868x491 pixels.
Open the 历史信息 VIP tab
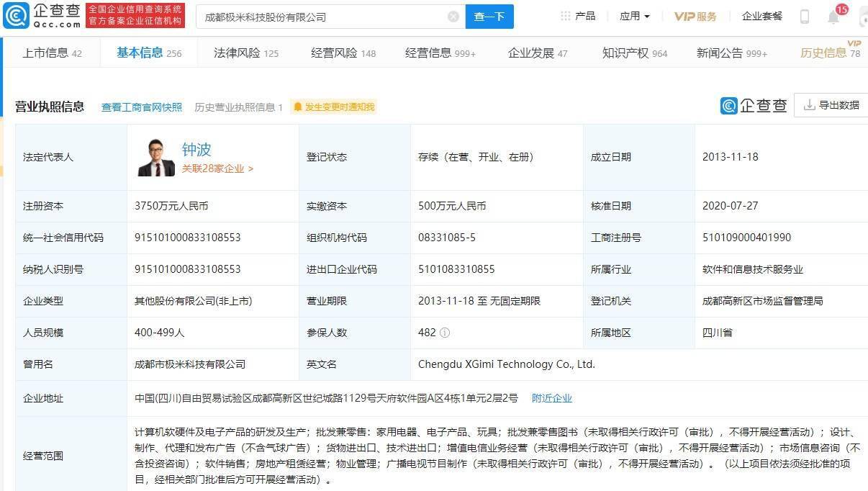pos(831,53)
